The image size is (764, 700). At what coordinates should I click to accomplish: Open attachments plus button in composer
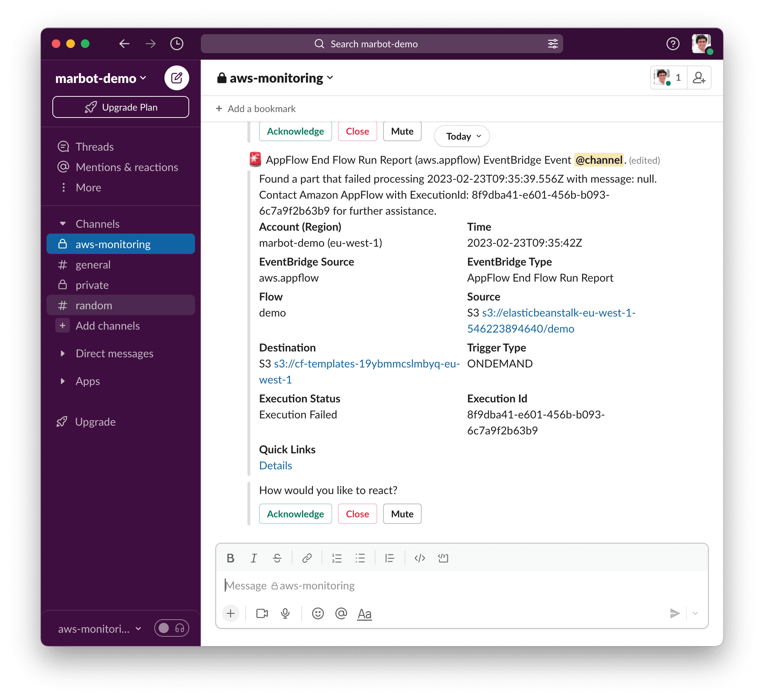tap(230, 613)
